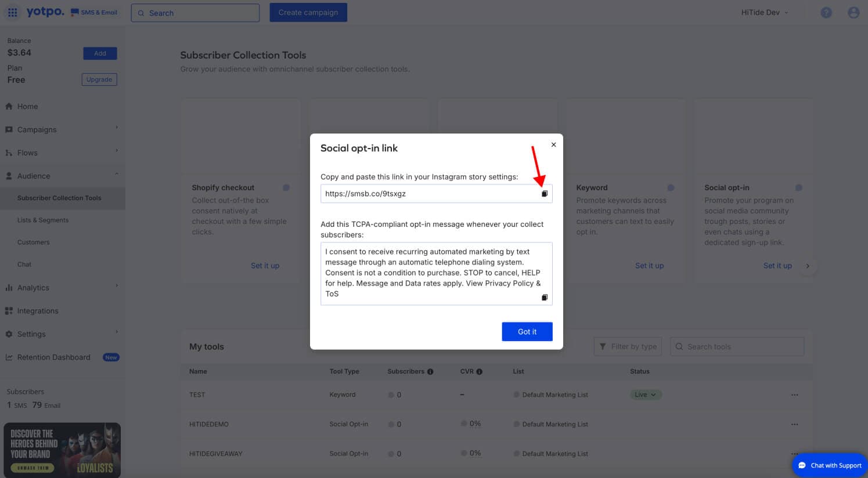Copy the TCPA-compliant consent message
Viewport: 868px width, 478px height.
pos(545,298)
